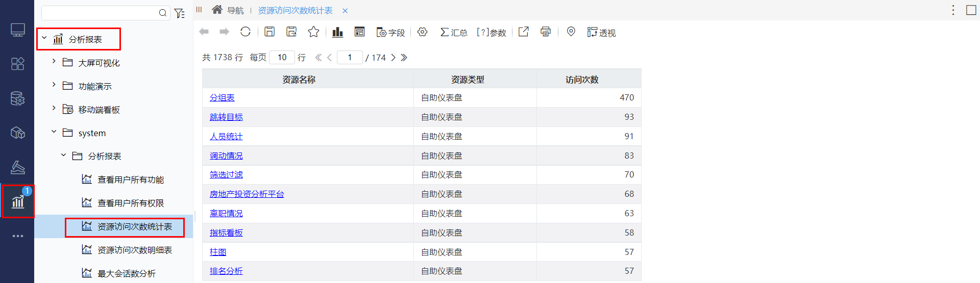Add report to favorites with star icon

(313, 32)
